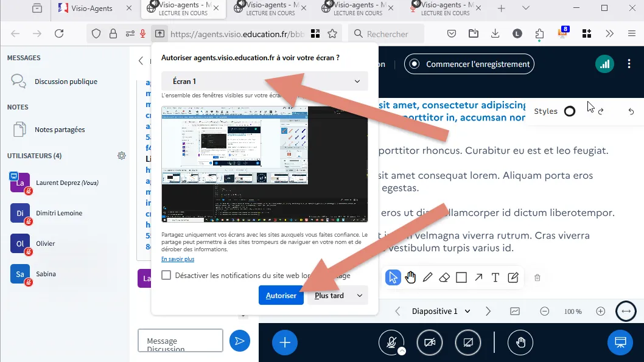Reload the current page
The height and width of the screenshot is (362, 644).
[x=59, y=33]
